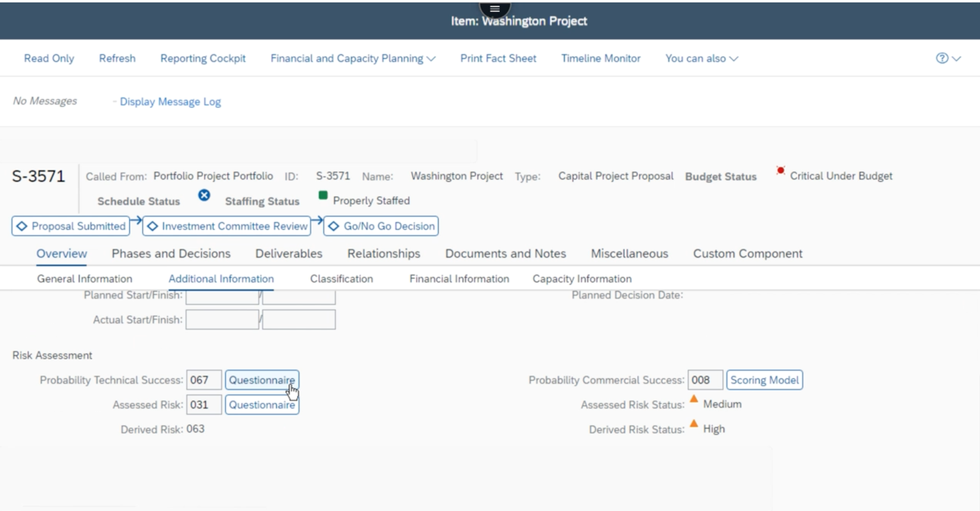Select the Additional Information sub-tab

click(x=221, y=279)
